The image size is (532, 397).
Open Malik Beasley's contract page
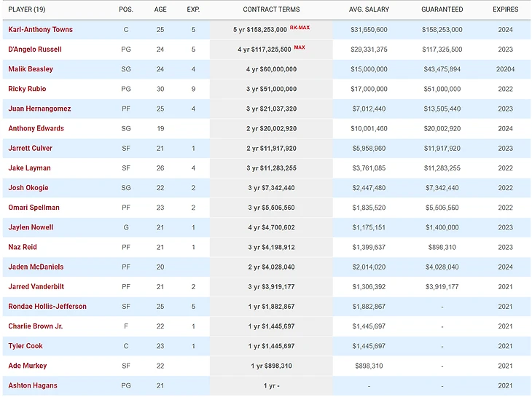click(31, 69)
